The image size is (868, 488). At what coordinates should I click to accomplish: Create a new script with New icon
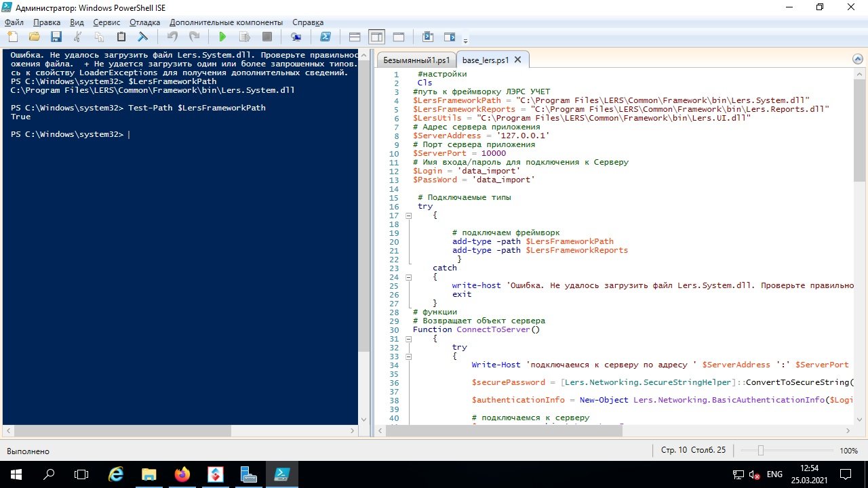[x=12, y=37]
